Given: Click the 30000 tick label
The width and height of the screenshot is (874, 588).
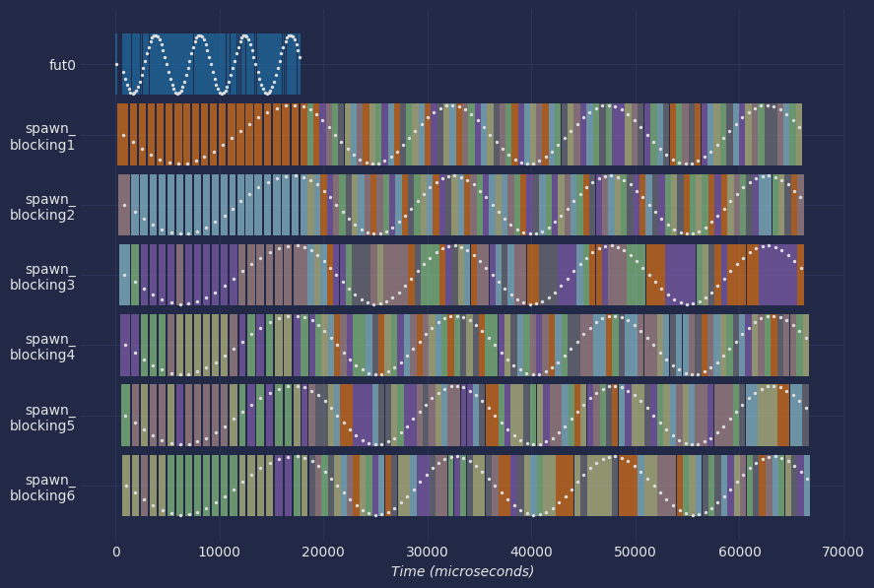Looking at the screenshot, I should [x=428, y=553].
